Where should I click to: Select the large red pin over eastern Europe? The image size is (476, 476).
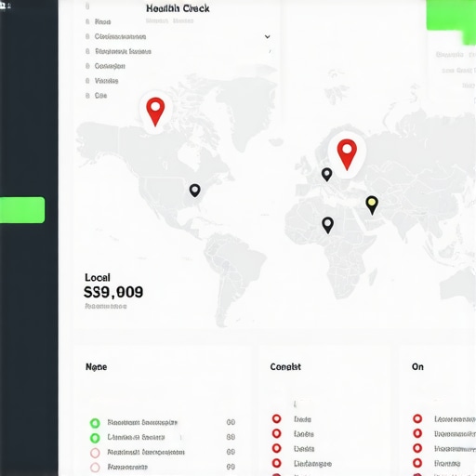347,154
